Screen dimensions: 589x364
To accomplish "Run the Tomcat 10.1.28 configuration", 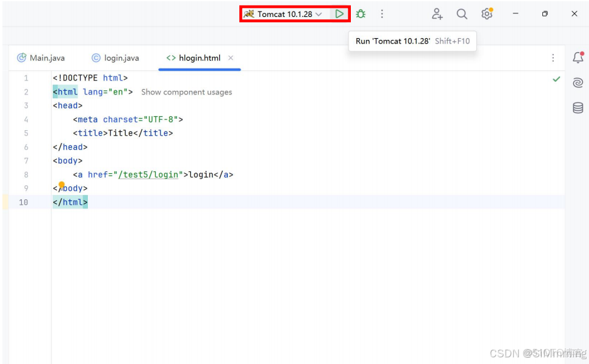I will tap(339, 13).
